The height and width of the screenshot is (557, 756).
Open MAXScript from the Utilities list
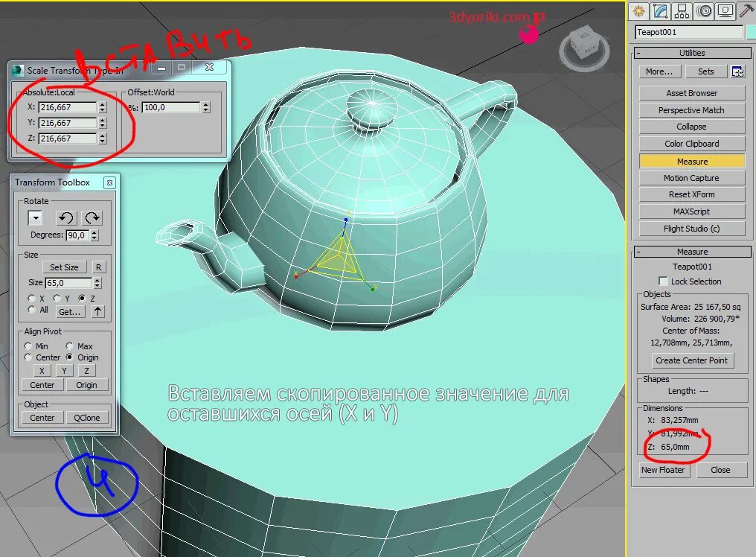691,211
